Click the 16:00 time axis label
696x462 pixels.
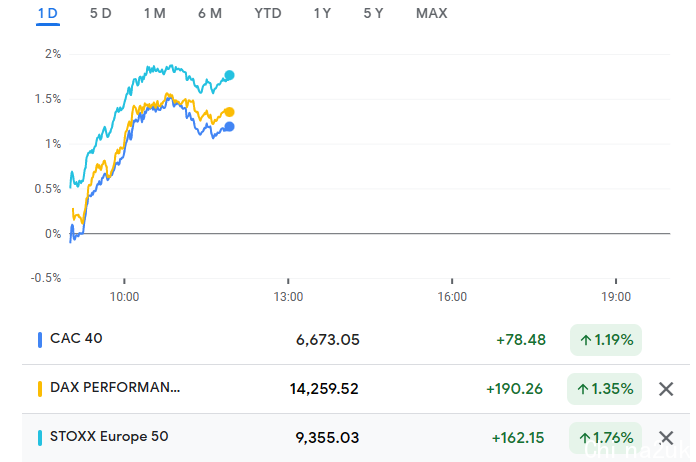pos(452,297)
